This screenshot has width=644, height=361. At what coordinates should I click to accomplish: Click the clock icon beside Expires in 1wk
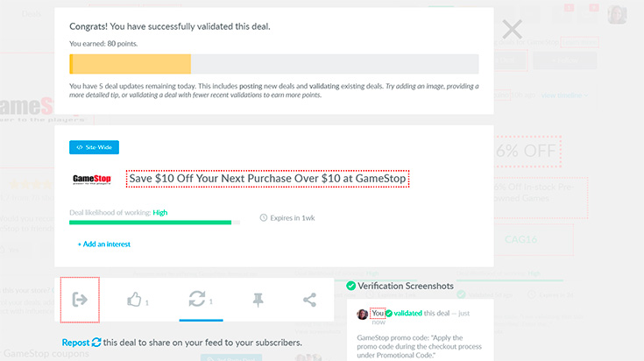point(263,217)
